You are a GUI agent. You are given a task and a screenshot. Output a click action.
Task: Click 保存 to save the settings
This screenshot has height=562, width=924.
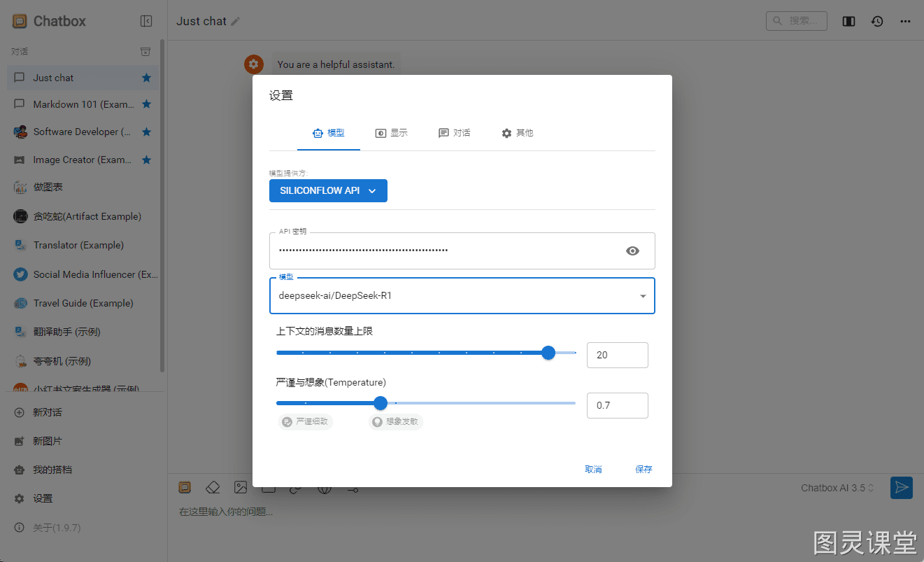point(644,470)
